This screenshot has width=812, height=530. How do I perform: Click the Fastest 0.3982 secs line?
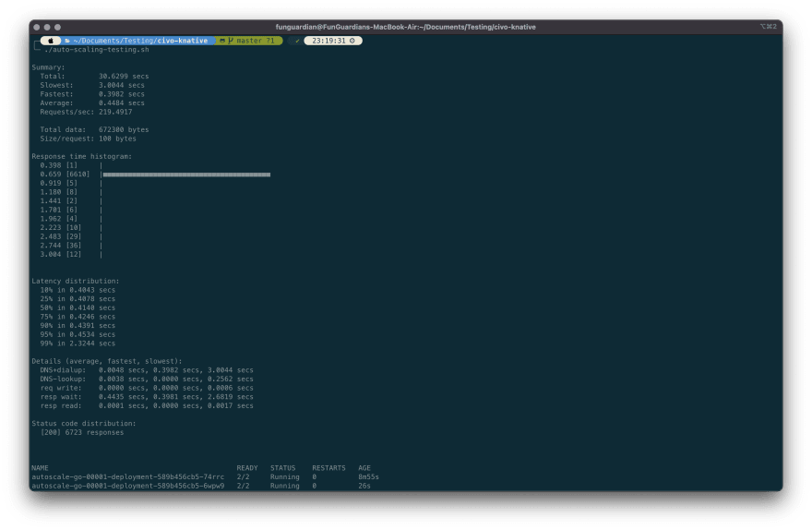pos(92,94)
